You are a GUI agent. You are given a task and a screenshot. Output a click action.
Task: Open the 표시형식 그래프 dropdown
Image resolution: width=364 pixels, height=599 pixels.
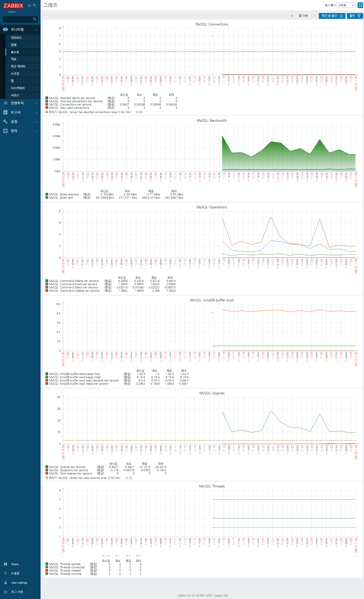coord(346,5)
